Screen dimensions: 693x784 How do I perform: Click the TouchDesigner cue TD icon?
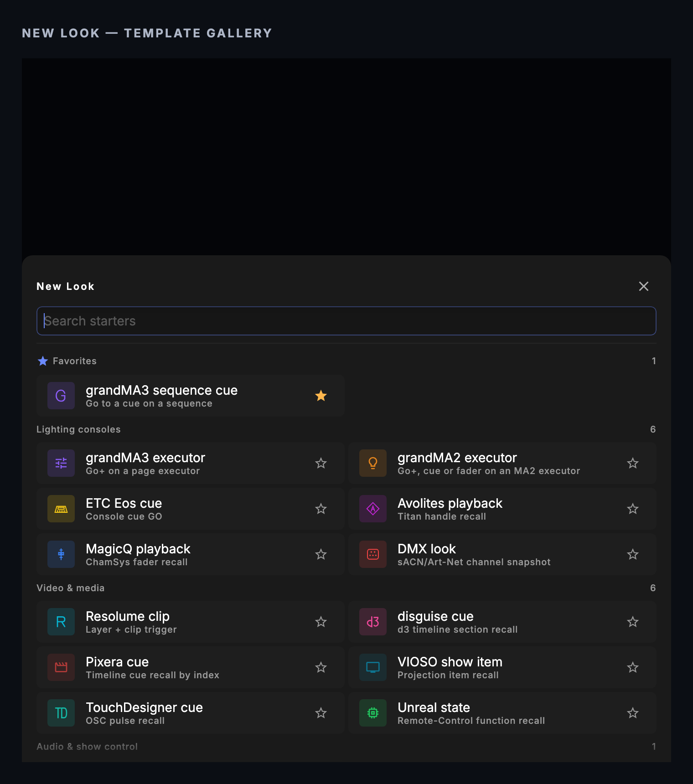pos(61,713)
